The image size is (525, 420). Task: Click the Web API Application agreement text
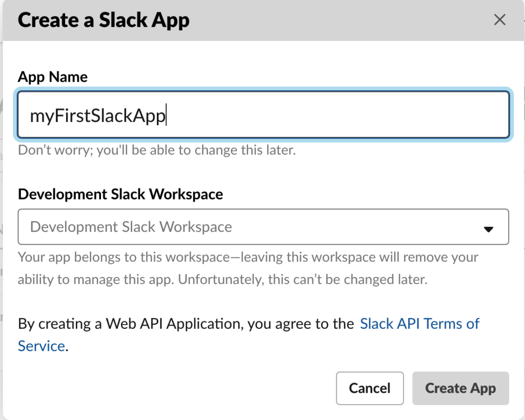[x=186, y=324]
